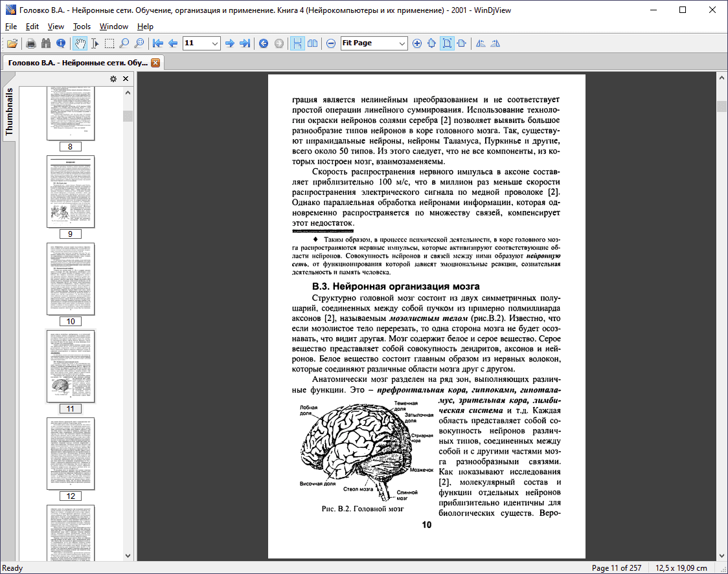Select the text selection cursor tool
The height and width of the screenshot is (574, 728).
tap(95, 43)
